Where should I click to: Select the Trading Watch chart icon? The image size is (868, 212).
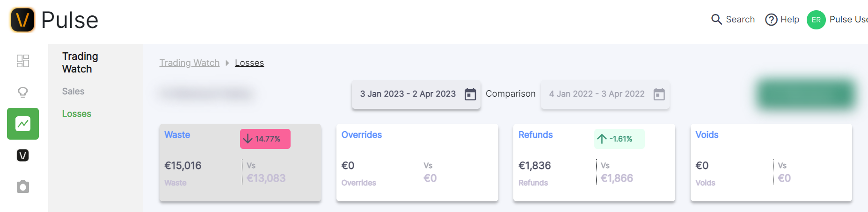pyautogui.click(x=23, y=124)
